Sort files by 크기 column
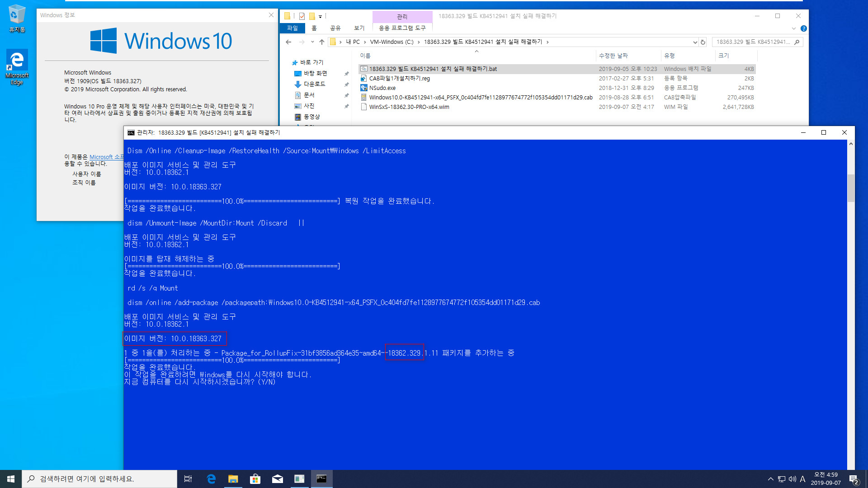 coord(724,56)
